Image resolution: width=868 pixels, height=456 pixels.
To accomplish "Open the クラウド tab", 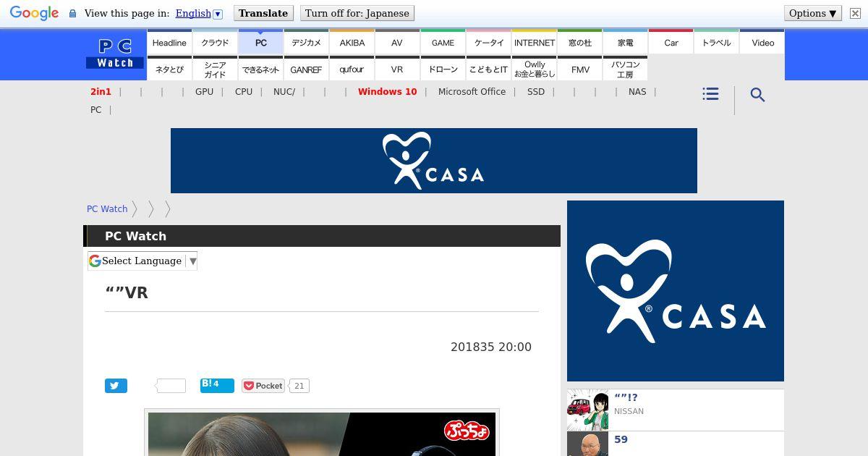I will coord(215,43).
